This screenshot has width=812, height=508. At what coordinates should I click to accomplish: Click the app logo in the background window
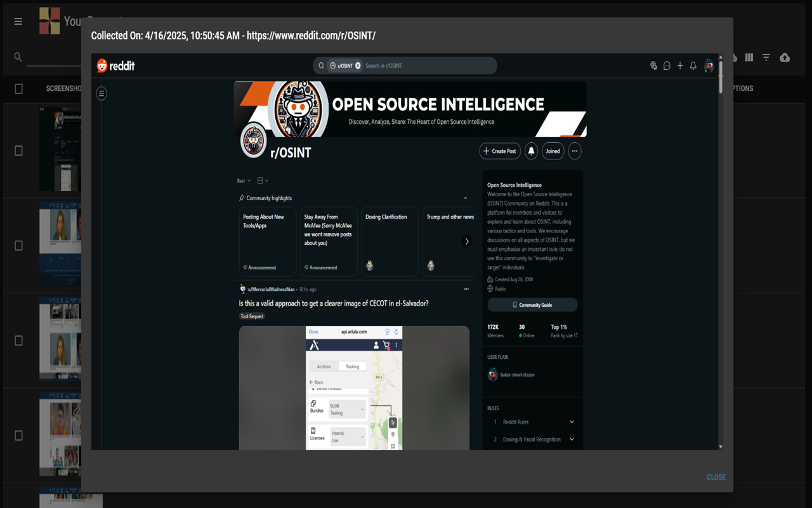[49, 21]
